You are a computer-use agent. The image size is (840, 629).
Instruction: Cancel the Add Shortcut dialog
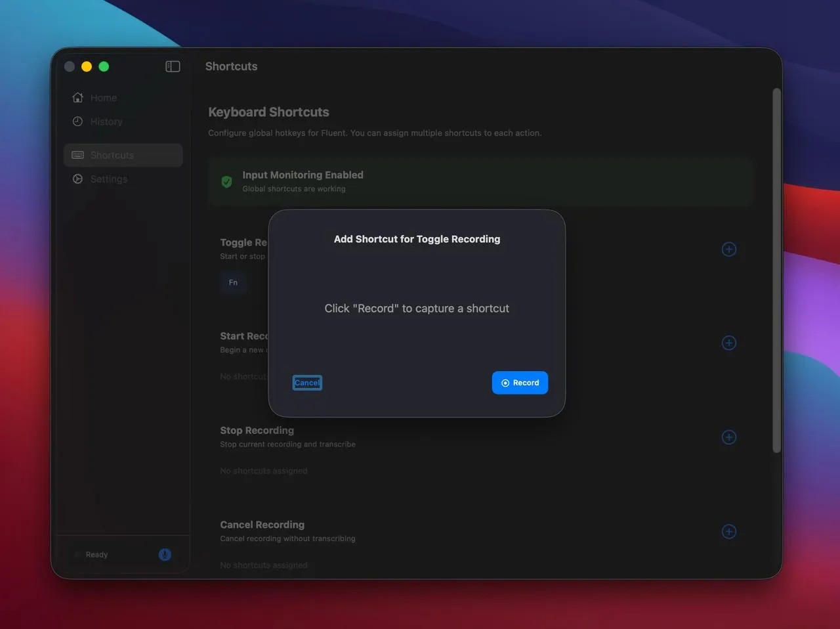tap(307, 383)
